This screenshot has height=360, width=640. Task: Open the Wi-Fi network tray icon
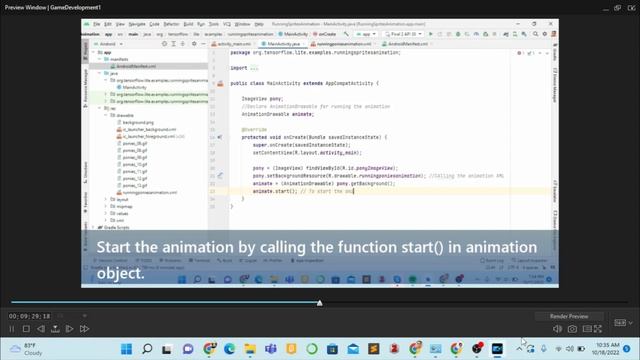558,349
